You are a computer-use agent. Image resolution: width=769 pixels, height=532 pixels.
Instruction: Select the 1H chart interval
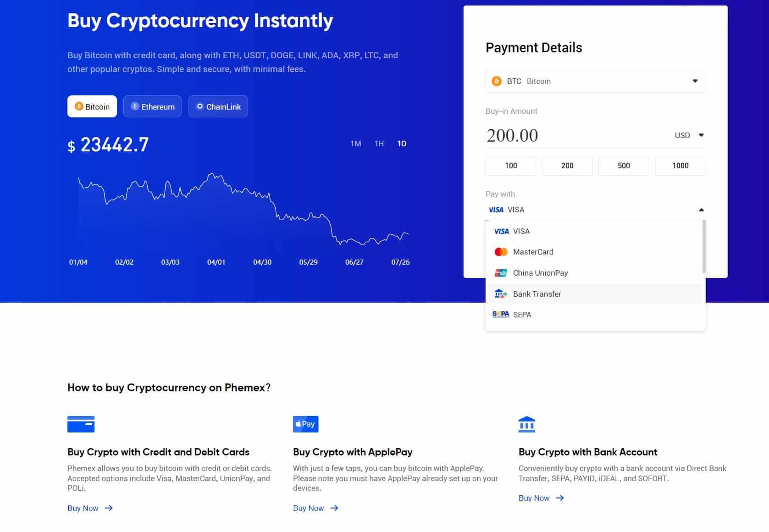[379, 144]
